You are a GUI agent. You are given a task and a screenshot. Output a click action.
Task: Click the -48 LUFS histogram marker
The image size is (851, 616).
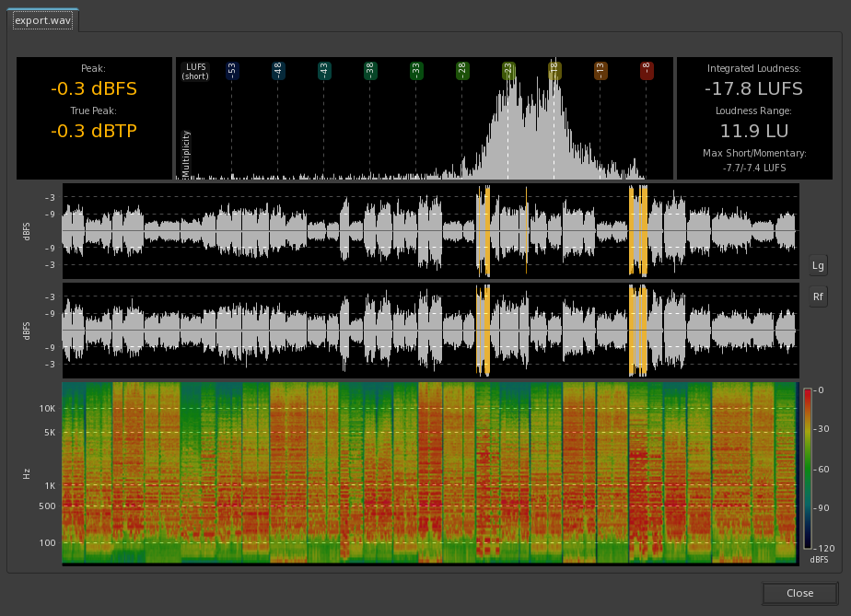click(278, 70)
